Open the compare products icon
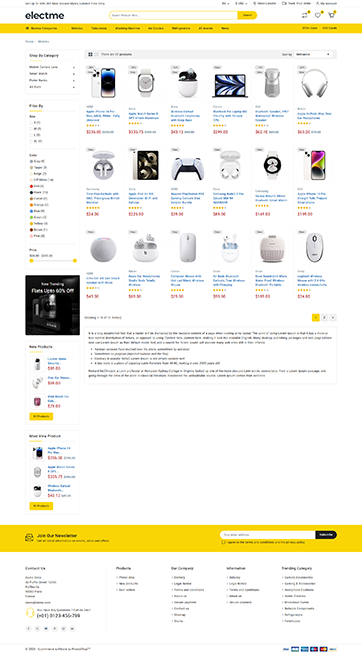 pyautogui.click(x=305, y=15)
